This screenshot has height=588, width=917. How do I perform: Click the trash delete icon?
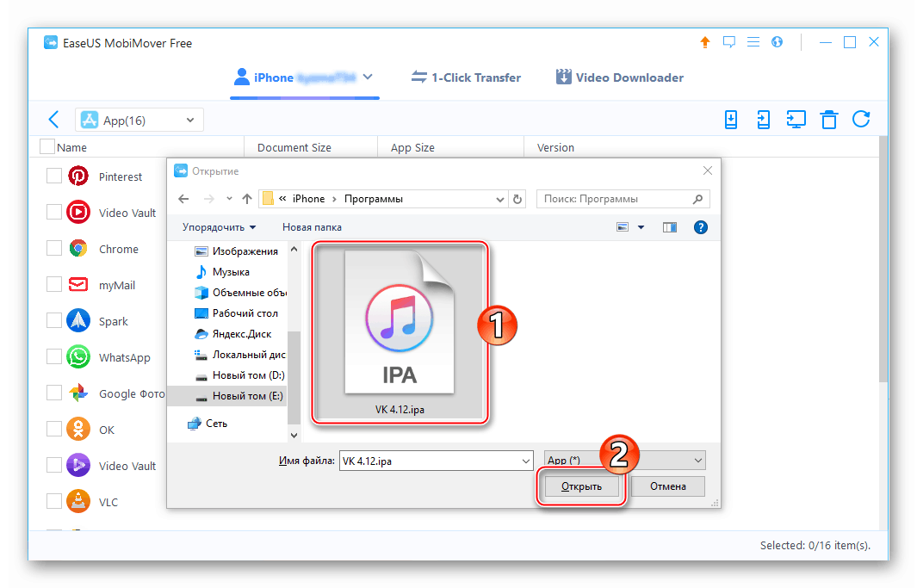[x=828, y=120]
